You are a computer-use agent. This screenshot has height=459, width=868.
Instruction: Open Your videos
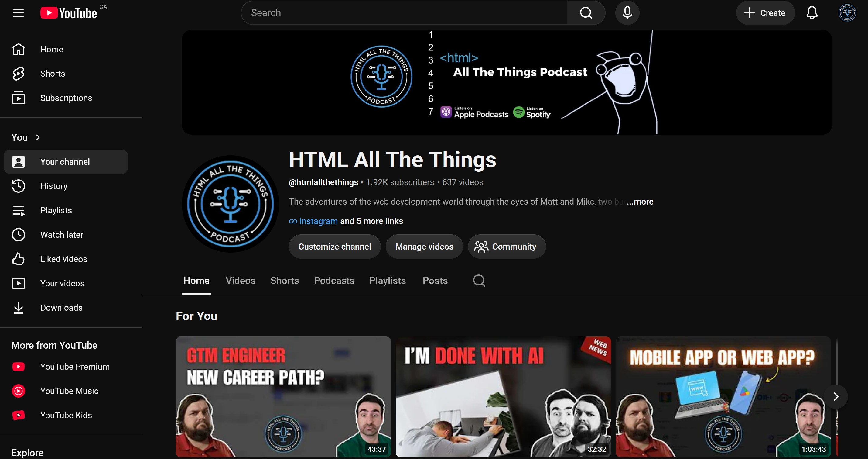[66, 283]
